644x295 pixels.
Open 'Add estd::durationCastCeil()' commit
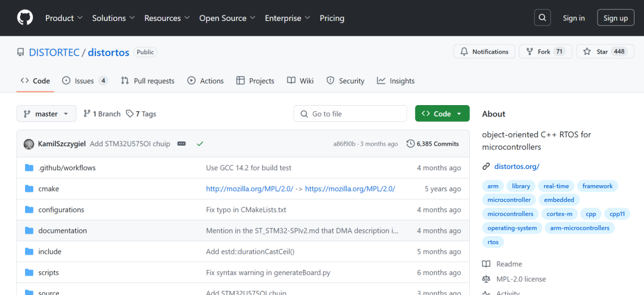(250, 252)
